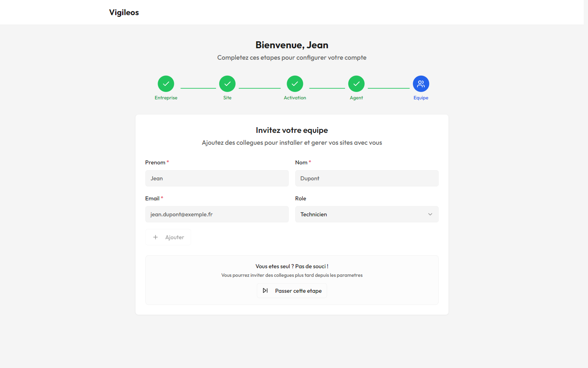The height and width of the screenshot is (368, 588).
Task: Click 'Vous pourrez inviter des collegues plus tard' text
Action: point(292,275)
